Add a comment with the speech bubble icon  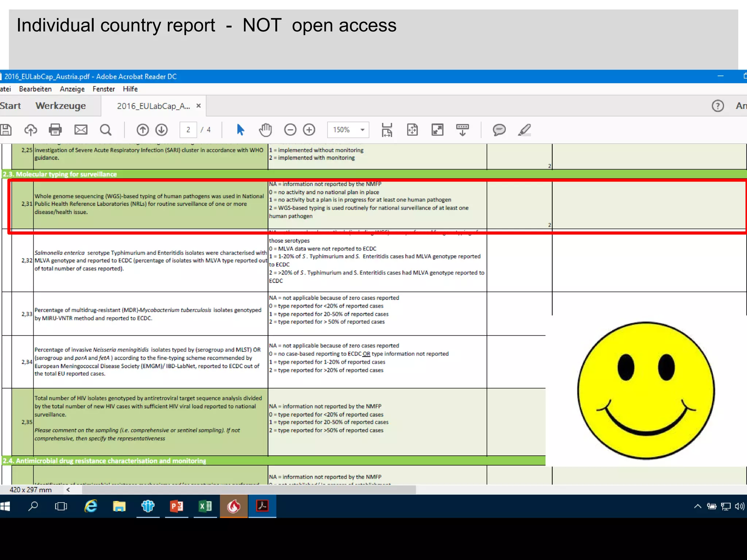pos(499,130)
